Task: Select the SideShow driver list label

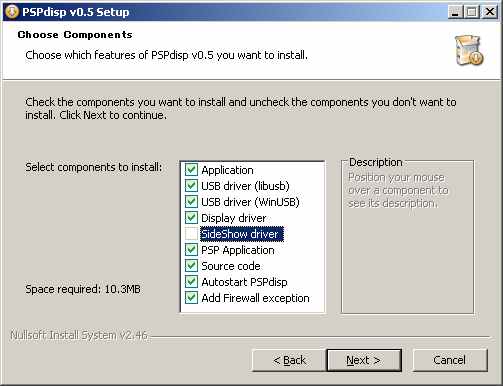Action: coord(242,234)
